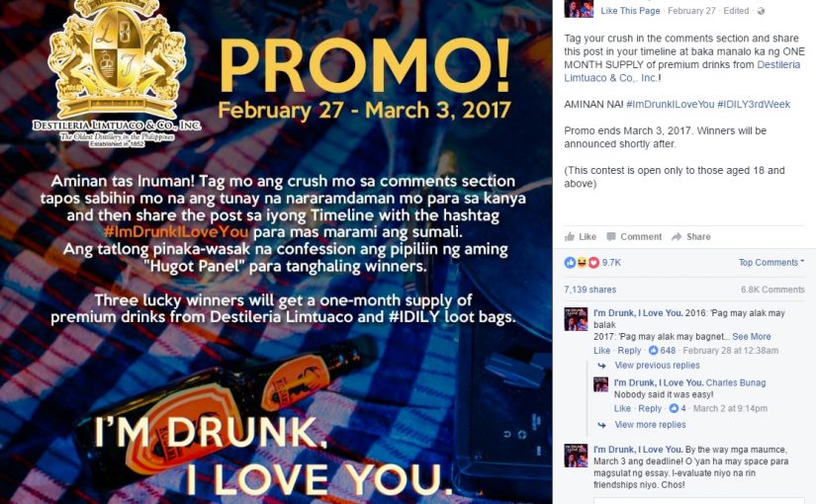The height and width of the screenshot is (504, 816).
Task: Open the Top Comments sorting dropdown
Action: [771, 263]
